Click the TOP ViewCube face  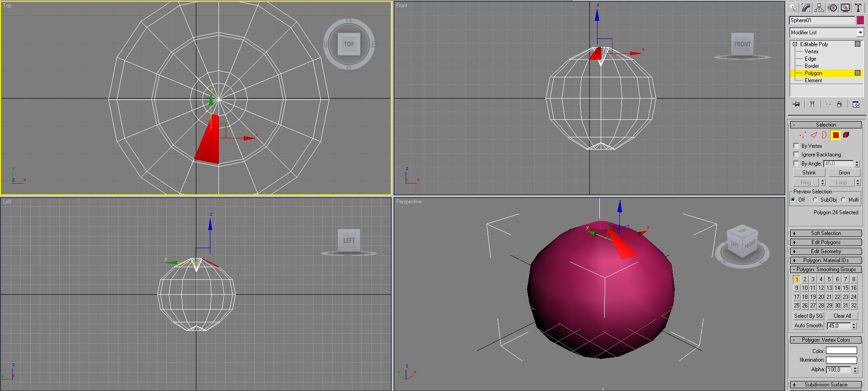pyautogui.click(x=349, y=44)
